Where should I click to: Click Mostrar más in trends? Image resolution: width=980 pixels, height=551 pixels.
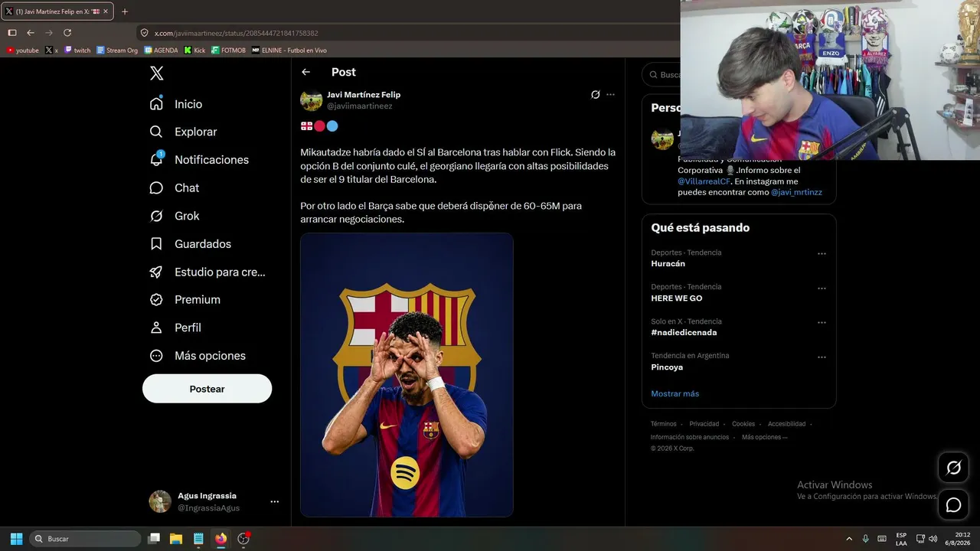coord(675,393)
